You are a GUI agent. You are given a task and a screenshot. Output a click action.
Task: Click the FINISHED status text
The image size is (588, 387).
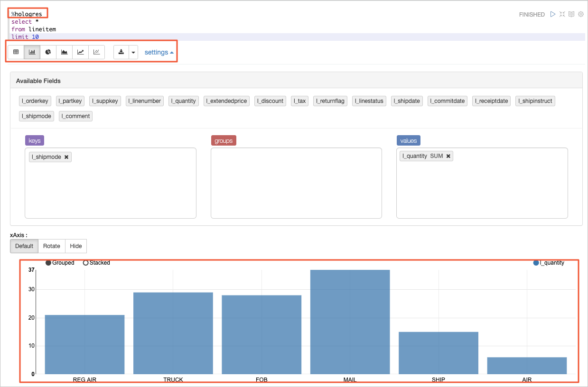tap(532, 15)
